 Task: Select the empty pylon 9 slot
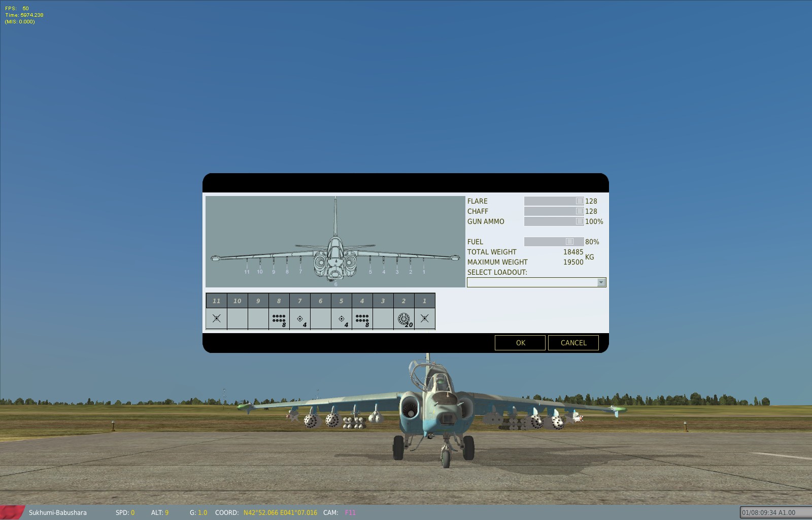point(258,318)
